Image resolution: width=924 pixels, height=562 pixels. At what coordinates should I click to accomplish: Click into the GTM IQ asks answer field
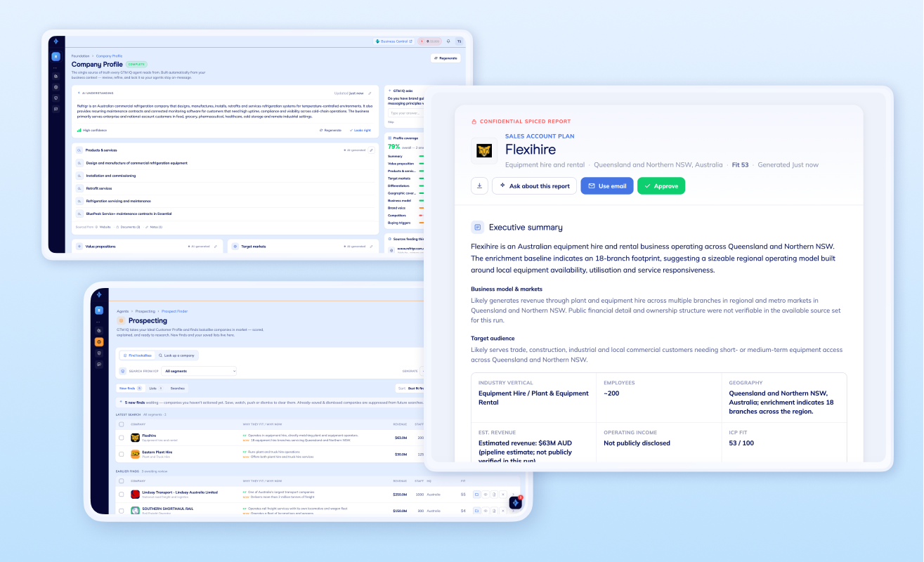point(405,113)
